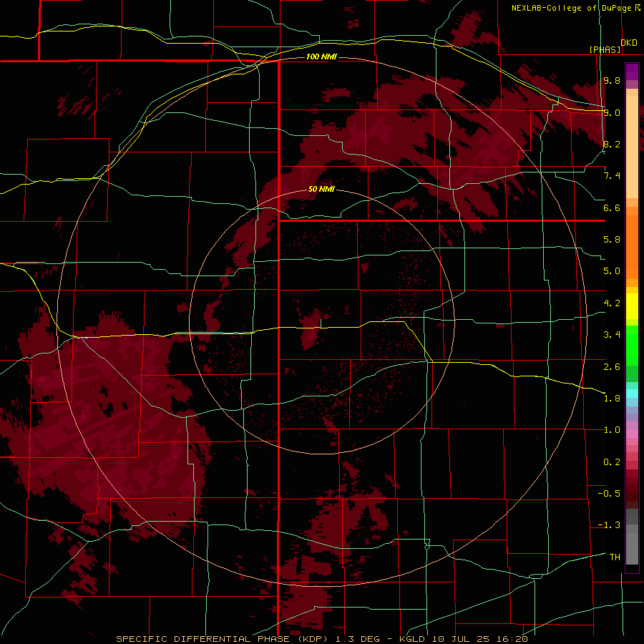Click the 2.6 scale value
The image size is (644, 644).
point(612,367)
